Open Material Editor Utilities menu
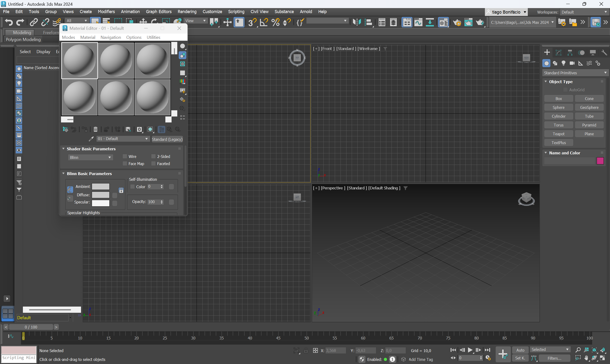 point(153,37)
